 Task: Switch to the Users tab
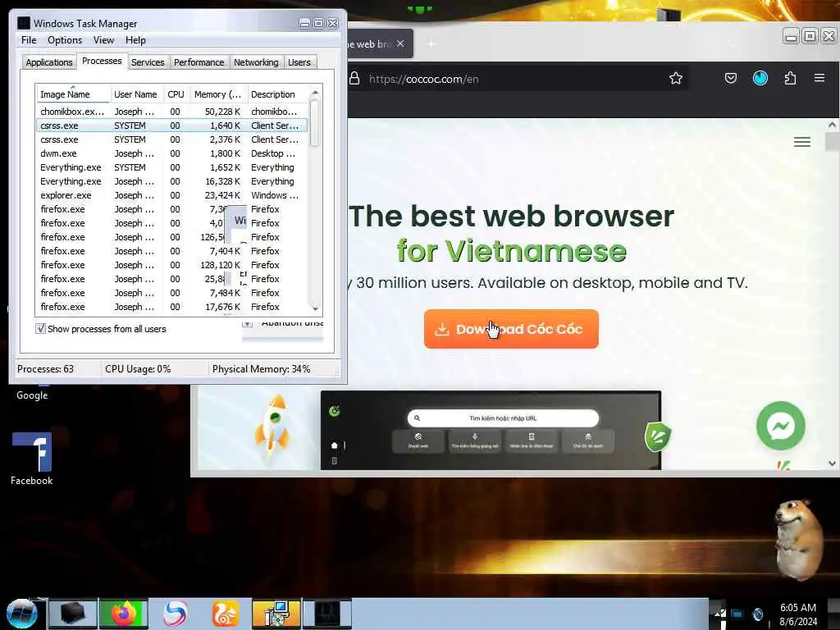tap(299, 62)
